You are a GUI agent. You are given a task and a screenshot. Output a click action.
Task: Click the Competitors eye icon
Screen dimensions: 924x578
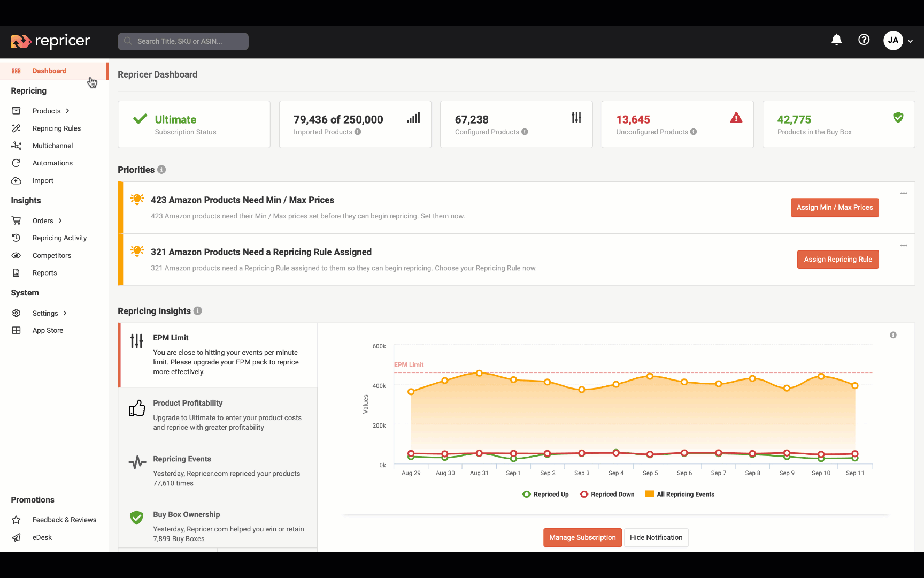(x=16, y=256)
